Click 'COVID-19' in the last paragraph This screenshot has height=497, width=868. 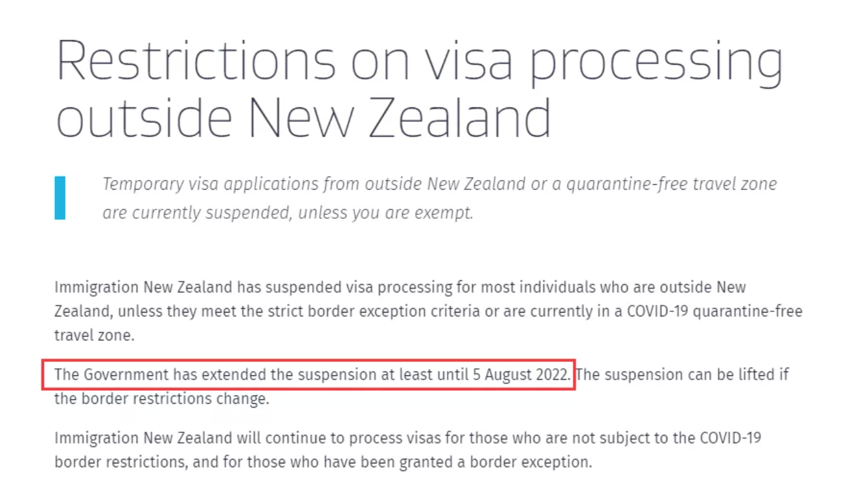pos(731,438)
